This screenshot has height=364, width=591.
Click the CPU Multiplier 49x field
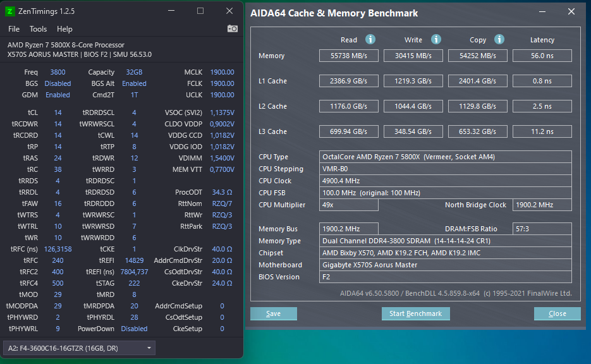tap(349, 205)
